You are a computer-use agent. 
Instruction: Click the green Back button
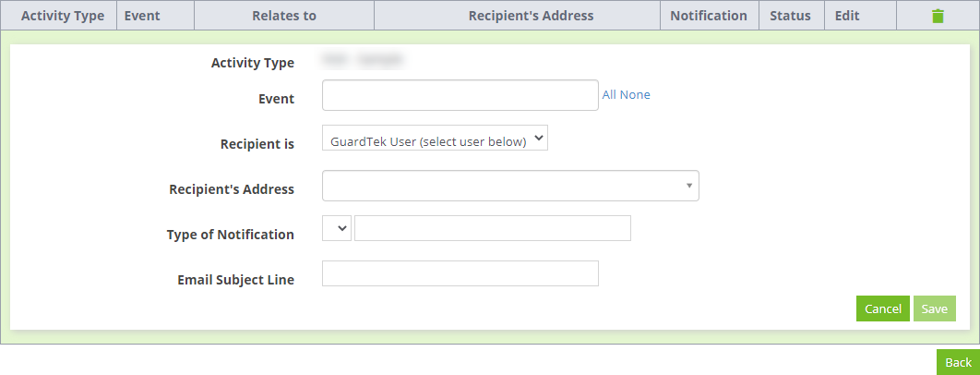coord(958,362)
